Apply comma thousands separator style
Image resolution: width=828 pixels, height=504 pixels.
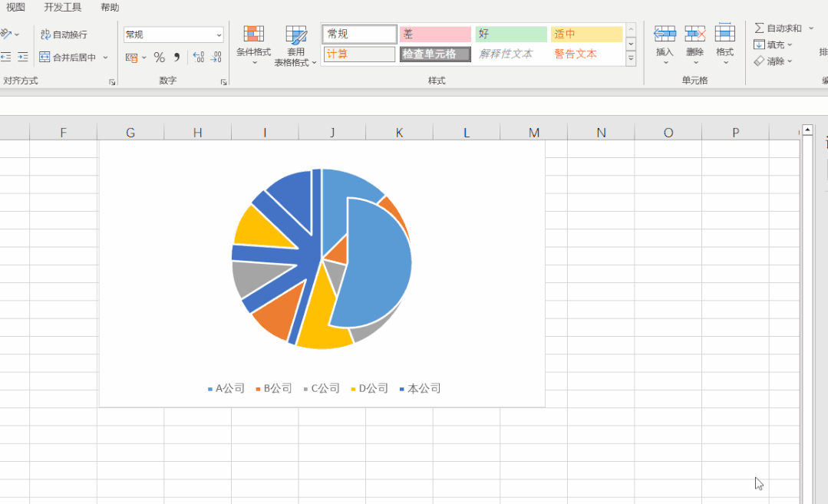(177, 57)
